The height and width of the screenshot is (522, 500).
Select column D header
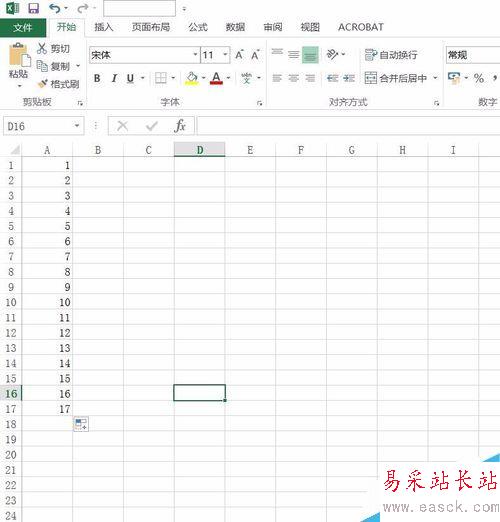(200, 150)
